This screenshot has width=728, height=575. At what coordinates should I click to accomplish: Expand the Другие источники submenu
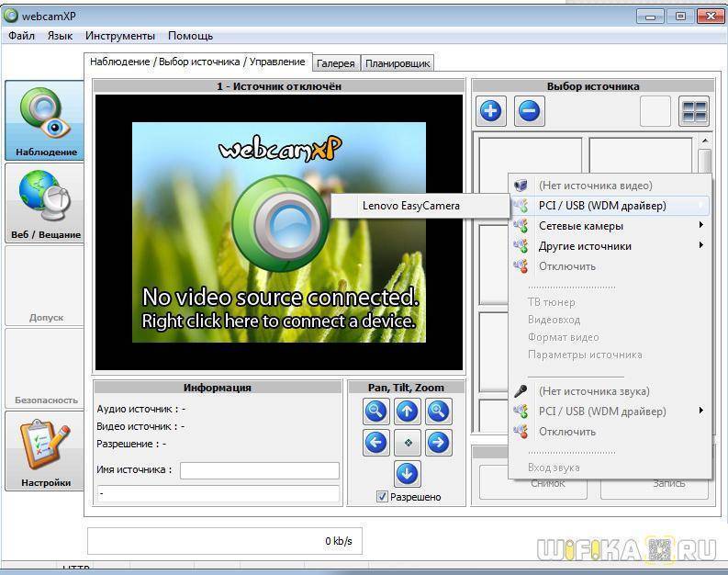coord(610,246)
